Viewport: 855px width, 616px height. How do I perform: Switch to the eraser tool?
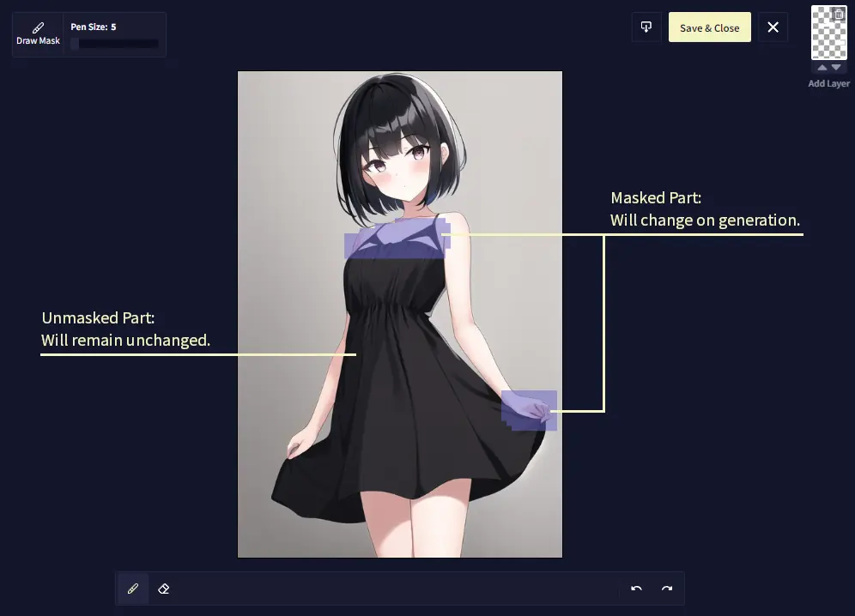point(164,589)
